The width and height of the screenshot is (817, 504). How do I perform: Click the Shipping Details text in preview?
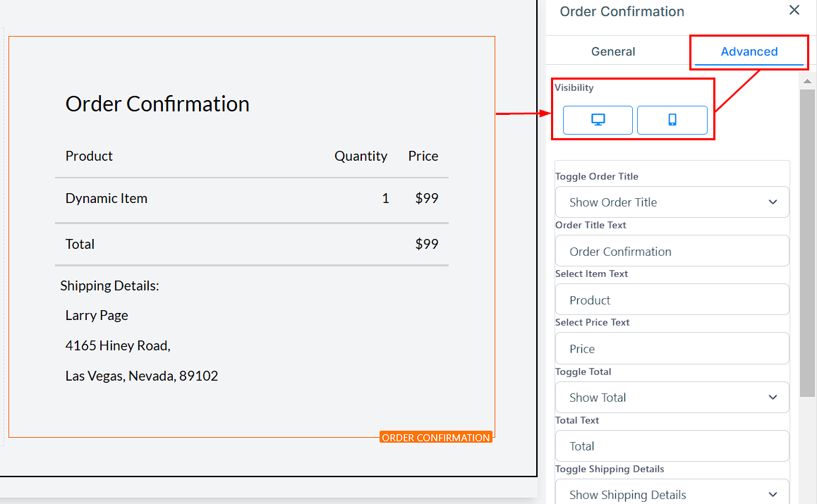tap(109, 286)
